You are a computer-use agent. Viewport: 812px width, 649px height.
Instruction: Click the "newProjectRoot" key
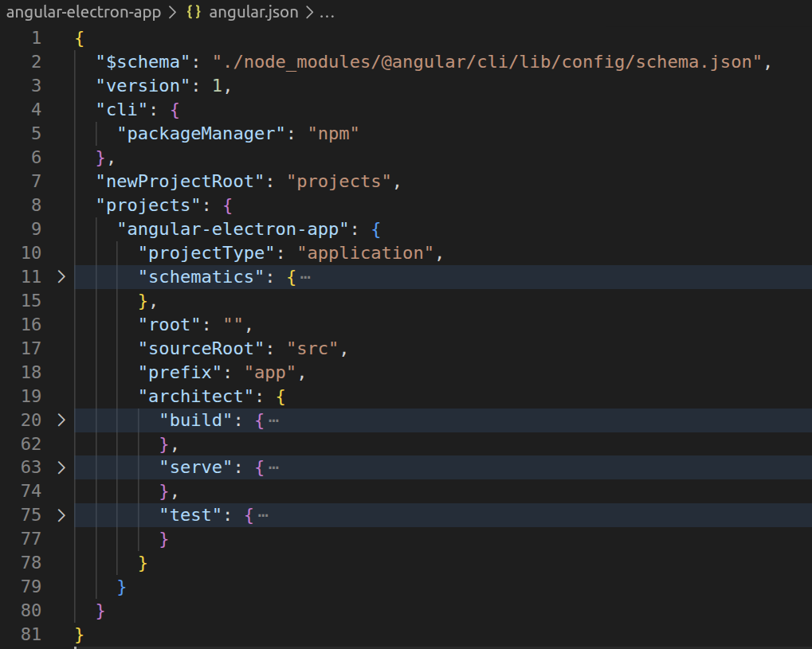pos(180,181)
